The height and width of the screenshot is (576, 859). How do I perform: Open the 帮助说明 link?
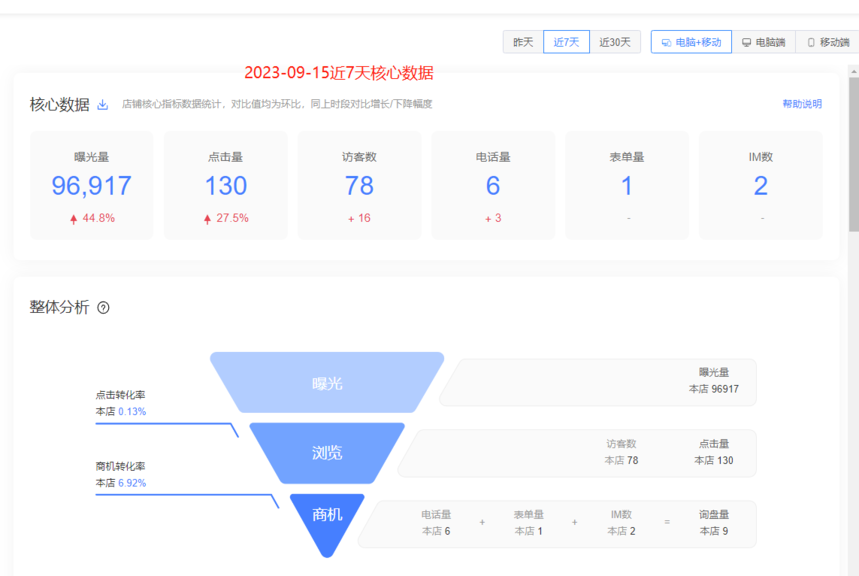(802, 104)
